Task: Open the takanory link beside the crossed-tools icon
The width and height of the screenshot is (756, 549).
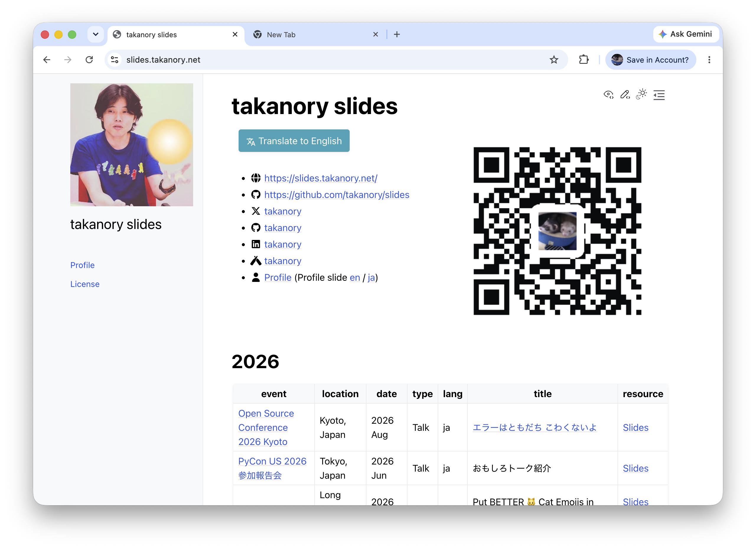Action: tap(283, 261)
